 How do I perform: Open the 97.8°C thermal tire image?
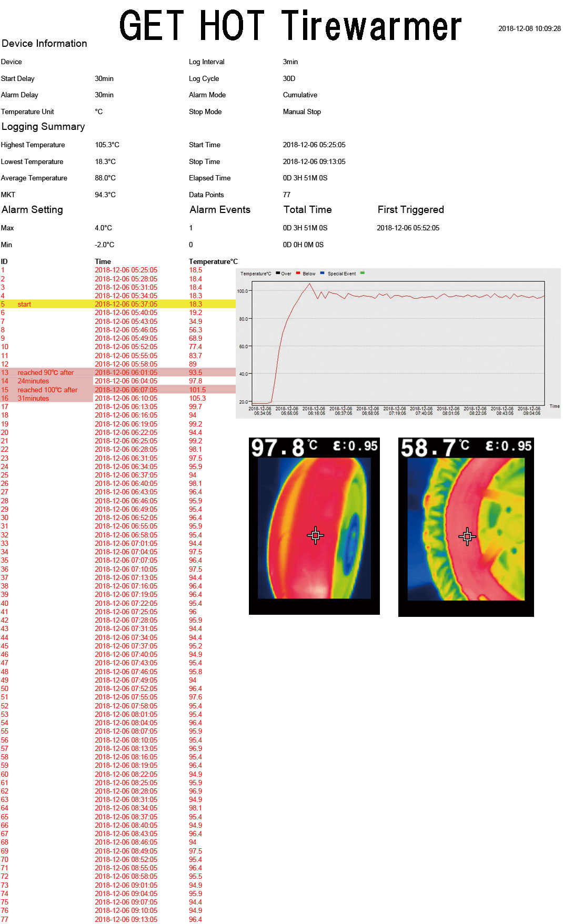[x=314, y=526]
